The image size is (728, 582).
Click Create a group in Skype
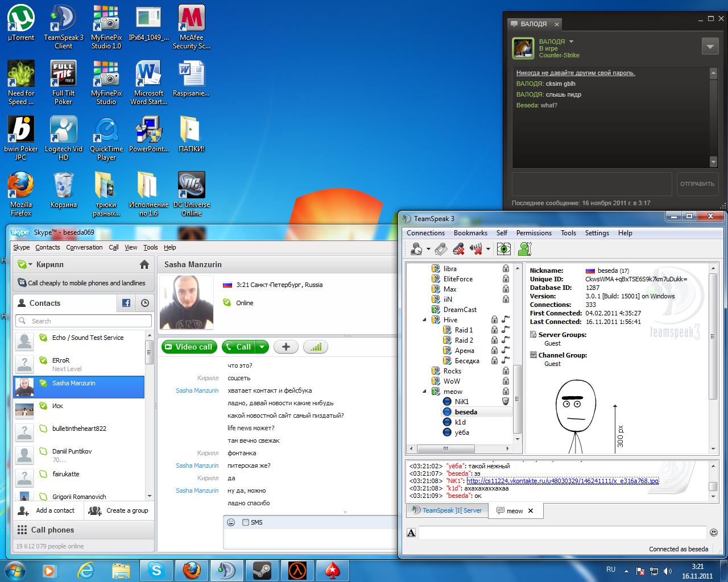click(x=119, y=510)
